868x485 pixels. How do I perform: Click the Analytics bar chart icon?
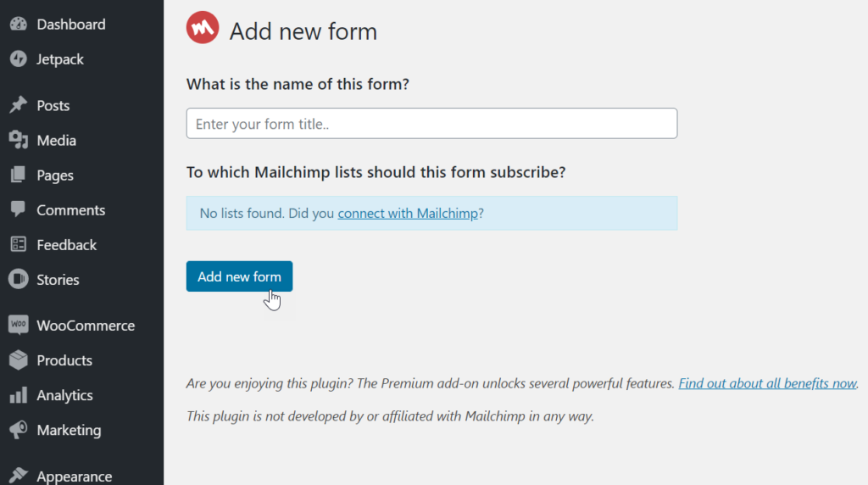pyautogui.click(x=18, y=395)
